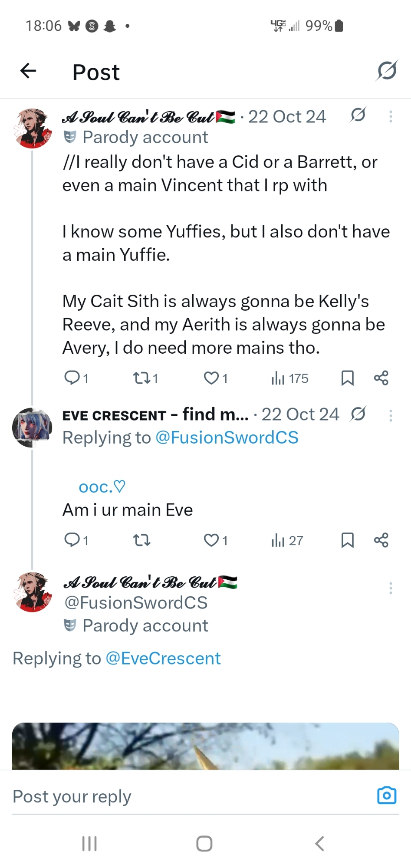Open Grok icon in the top header
The height and width of the screenshot is (868, 411).
[x=386, y=71]
